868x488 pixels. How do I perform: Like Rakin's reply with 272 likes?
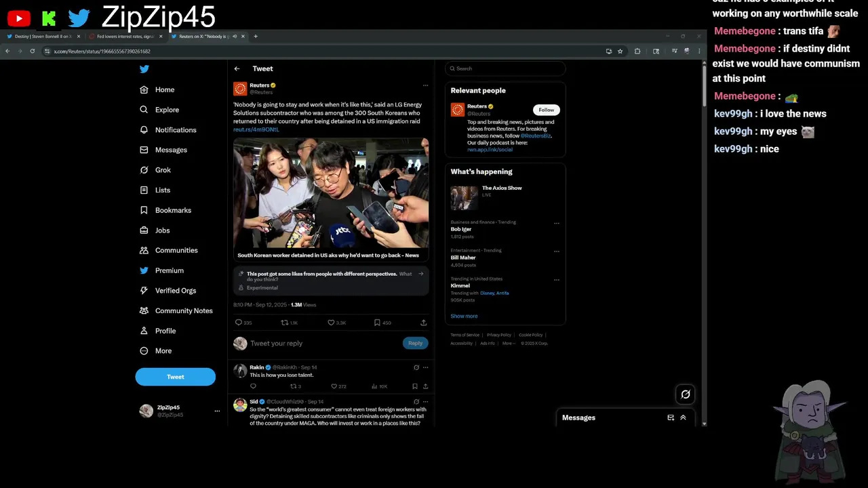point(334,386)
